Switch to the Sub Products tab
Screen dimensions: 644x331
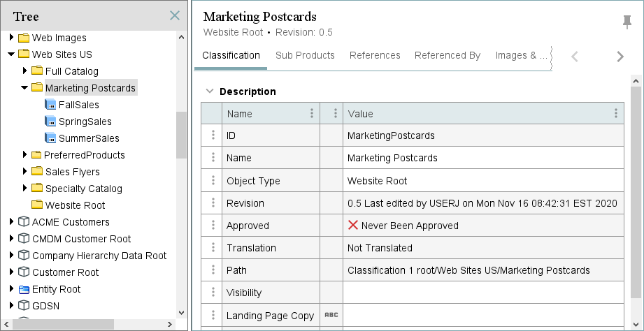tap(305, 55)
